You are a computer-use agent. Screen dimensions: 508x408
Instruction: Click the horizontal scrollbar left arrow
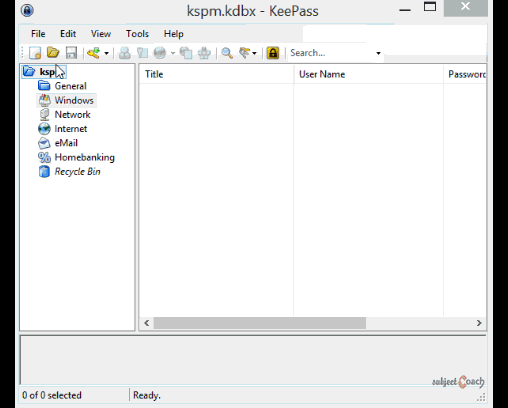point(147,323)
